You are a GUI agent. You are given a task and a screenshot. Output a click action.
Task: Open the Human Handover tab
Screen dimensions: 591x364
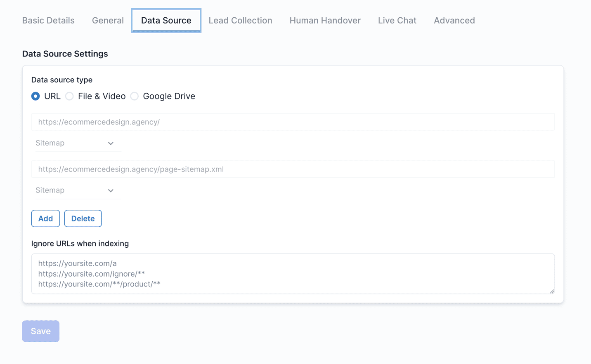(x=325, y=21)
